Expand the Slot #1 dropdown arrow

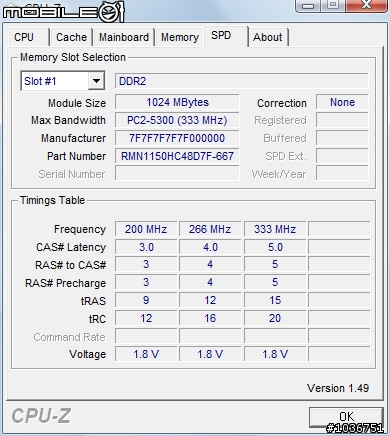[96, 81]
